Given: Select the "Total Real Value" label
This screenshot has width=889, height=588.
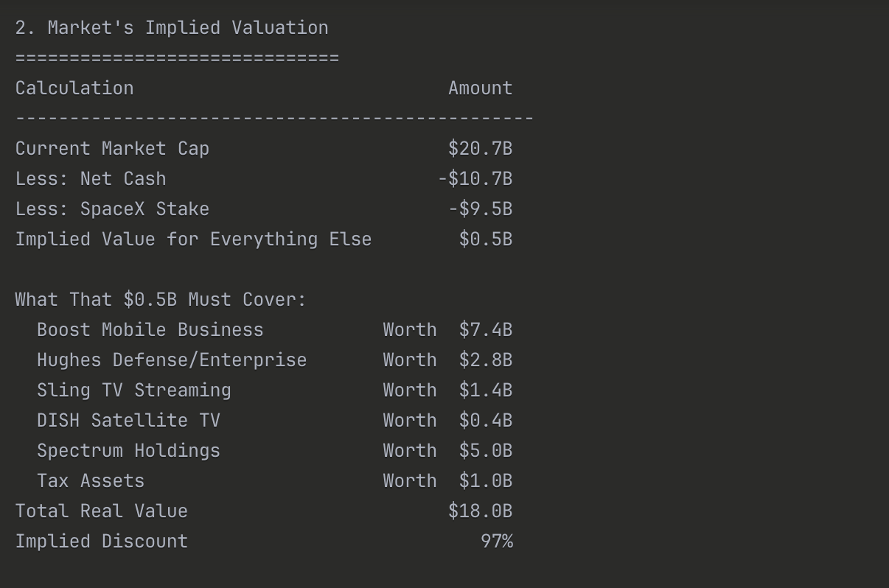Looking at the screenshot, I should click(x=102, y=511).
